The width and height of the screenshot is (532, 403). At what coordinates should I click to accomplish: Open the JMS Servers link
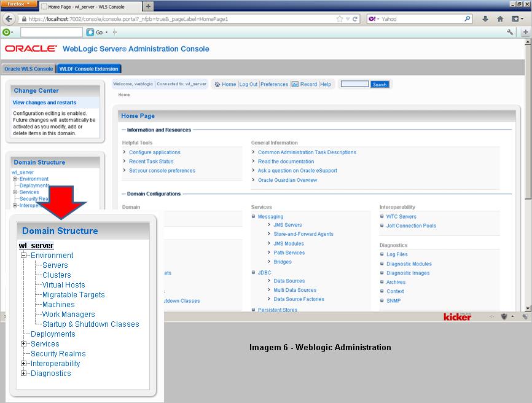[288, 225]
